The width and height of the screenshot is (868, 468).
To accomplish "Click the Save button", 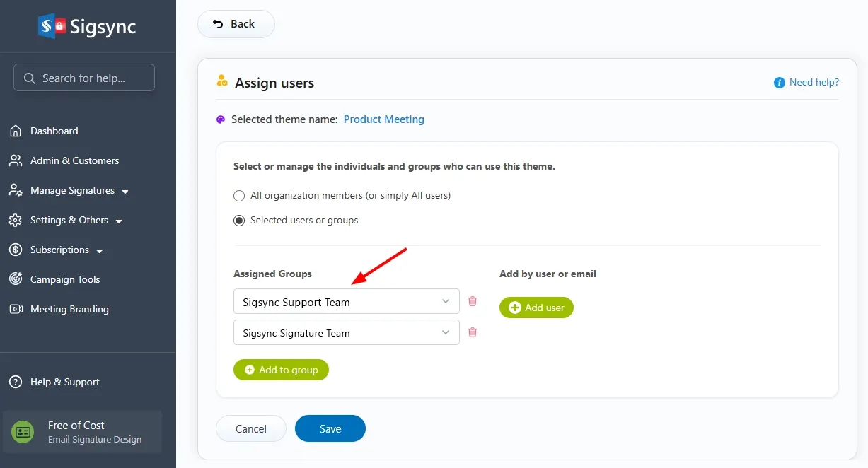I will pyautogui.click(x=330, y=428).
